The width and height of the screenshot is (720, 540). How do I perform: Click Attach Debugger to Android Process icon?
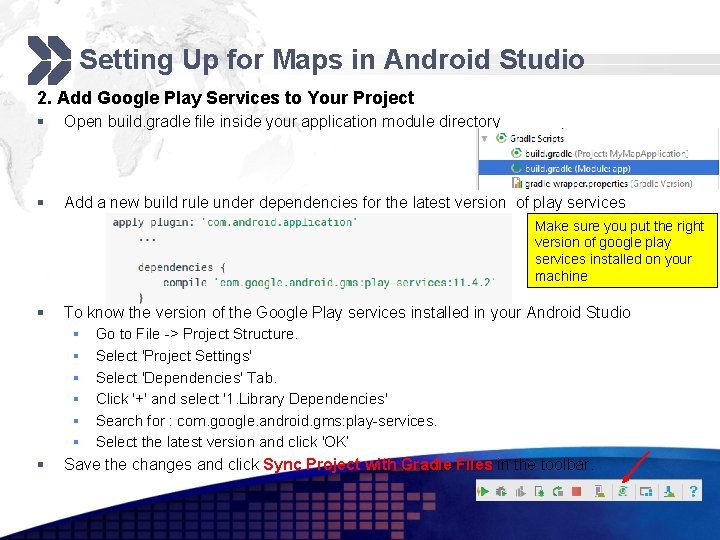tap(539, 491)
